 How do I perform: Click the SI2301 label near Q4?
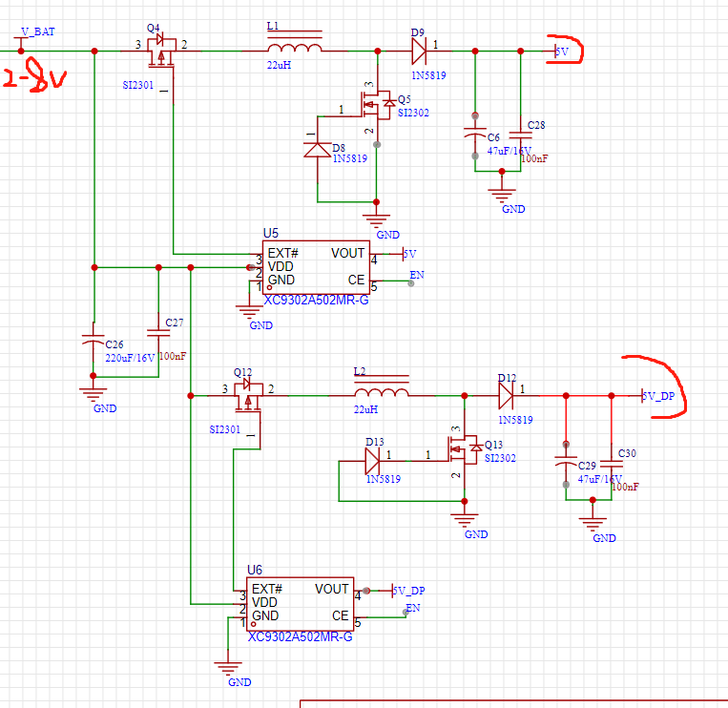[138, 85]
